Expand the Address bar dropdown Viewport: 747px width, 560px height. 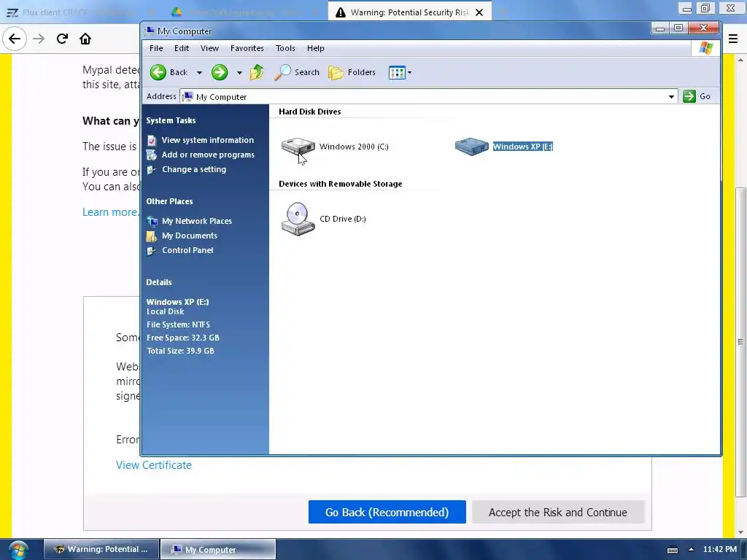(671, 97)
